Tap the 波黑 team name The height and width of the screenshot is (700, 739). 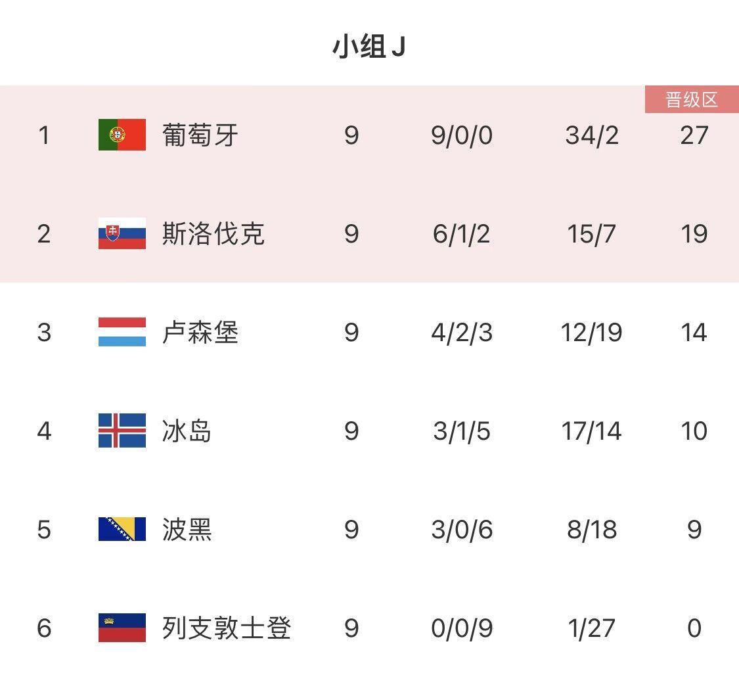pos(187,530)
